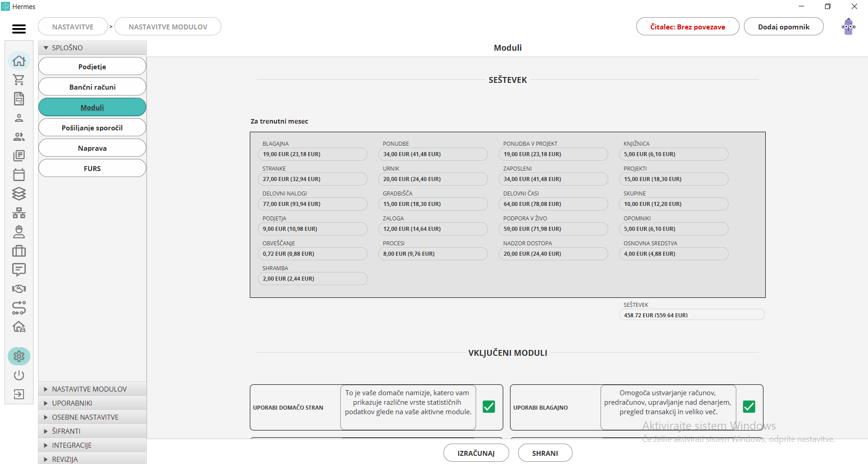This screenshot has height=464, width=868.
Task: Open the stacked pages library icon
Action: pyautogui.click(x=19, y=156)
